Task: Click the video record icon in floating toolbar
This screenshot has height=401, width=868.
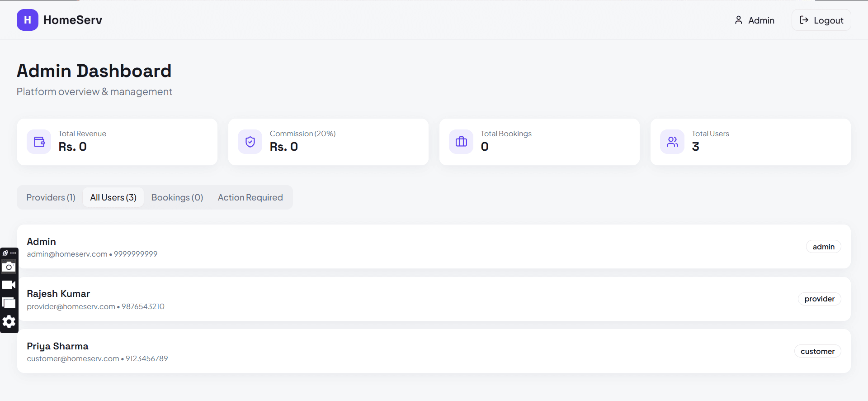Action: coord(9,285)
